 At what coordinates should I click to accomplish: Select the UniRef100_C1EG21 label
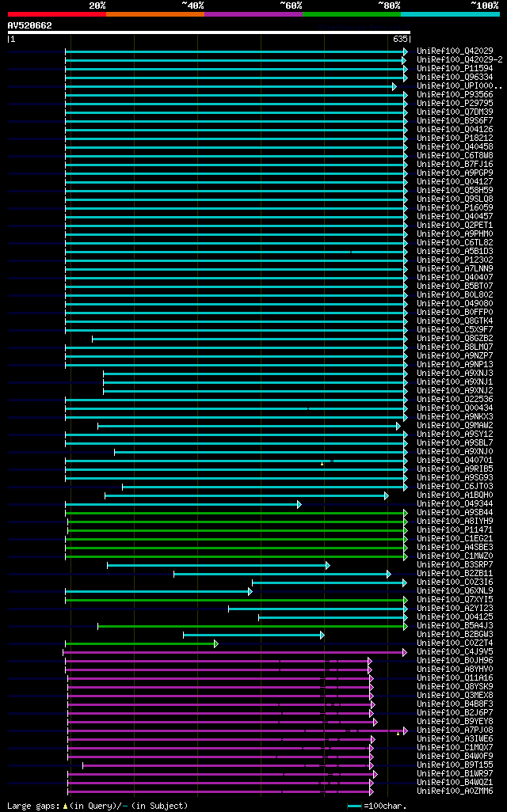(456, 539)
